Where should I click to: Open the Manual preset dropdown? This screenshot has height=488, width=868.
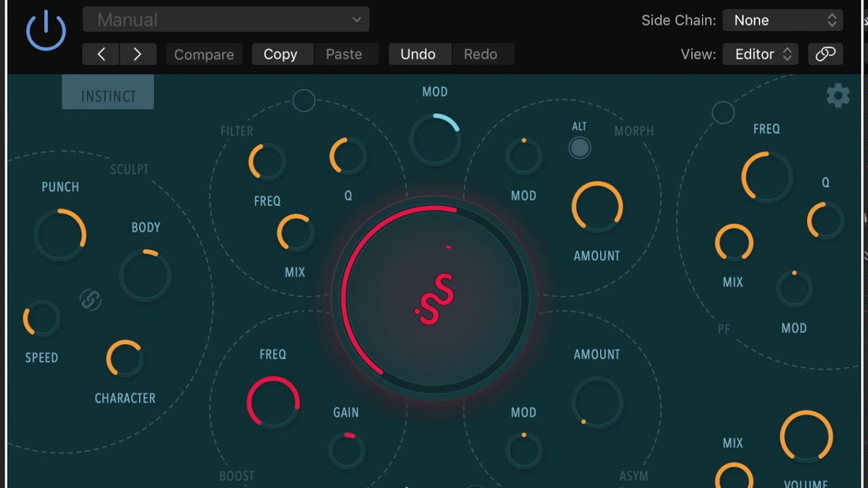click(x=226, y=20)
